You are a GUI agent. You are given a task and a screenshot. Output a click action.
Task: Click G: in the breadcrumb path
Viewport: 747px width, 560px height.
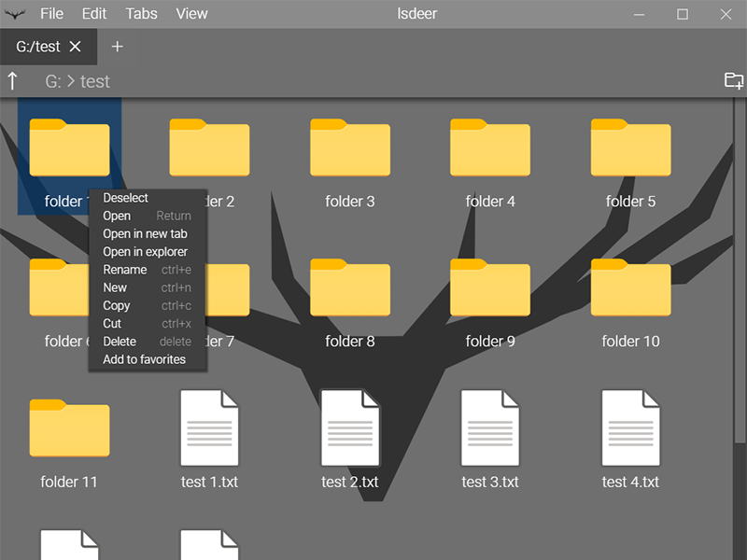(x=53, y=81)
